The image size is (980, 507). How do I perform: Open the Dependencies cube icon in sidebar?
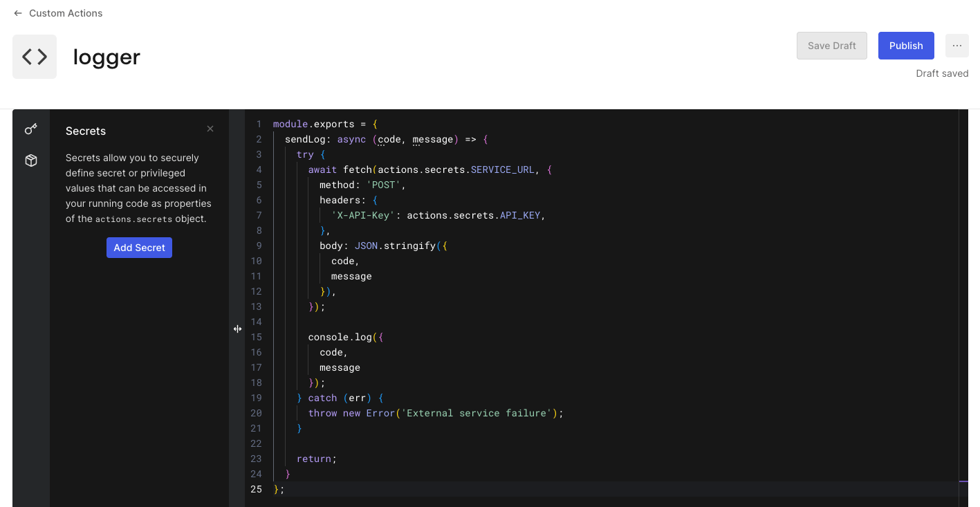tap(31, 160)
